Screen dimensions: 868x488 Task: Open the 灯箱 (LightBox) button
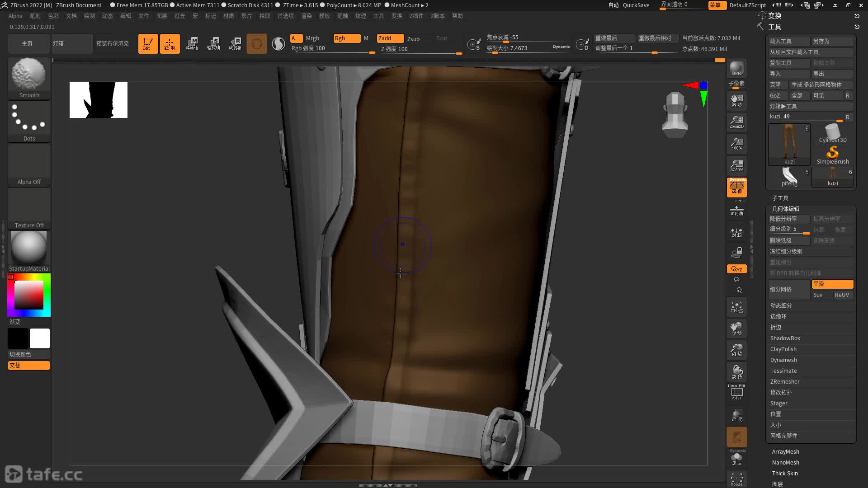tap(72, 44)
